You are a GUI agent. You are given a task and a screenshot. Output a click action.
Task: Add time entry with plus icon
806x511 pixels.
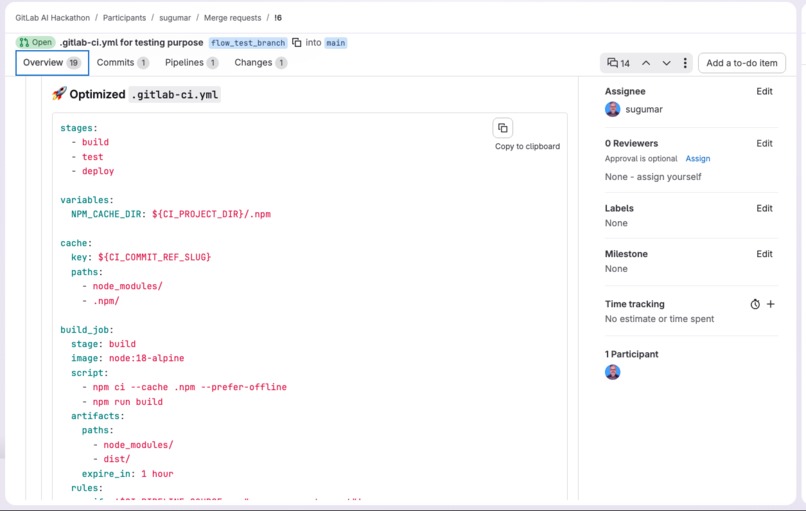tap(771, 304)
